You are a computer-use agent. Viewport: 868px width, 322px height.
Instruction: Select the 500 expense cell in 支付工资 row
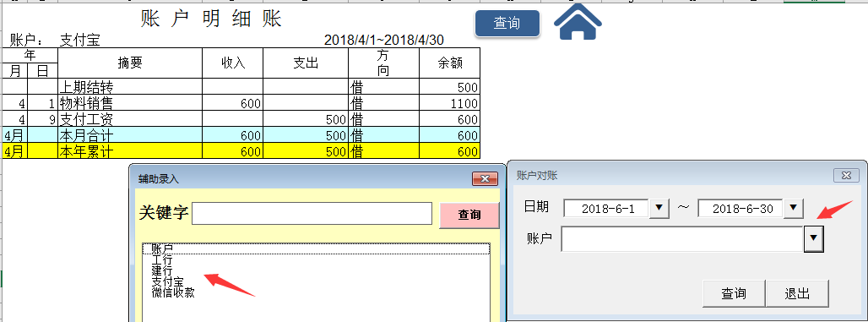click(x=306, y=118)
